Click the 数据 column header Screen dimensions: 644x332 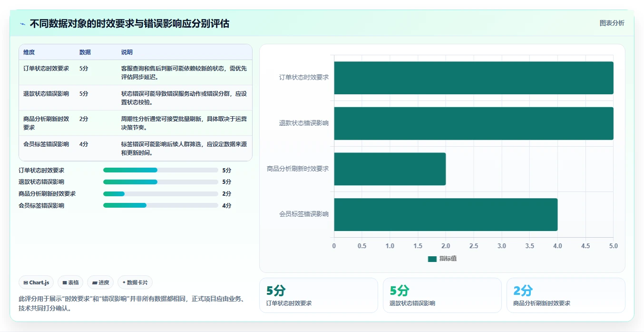coord(85,52)
